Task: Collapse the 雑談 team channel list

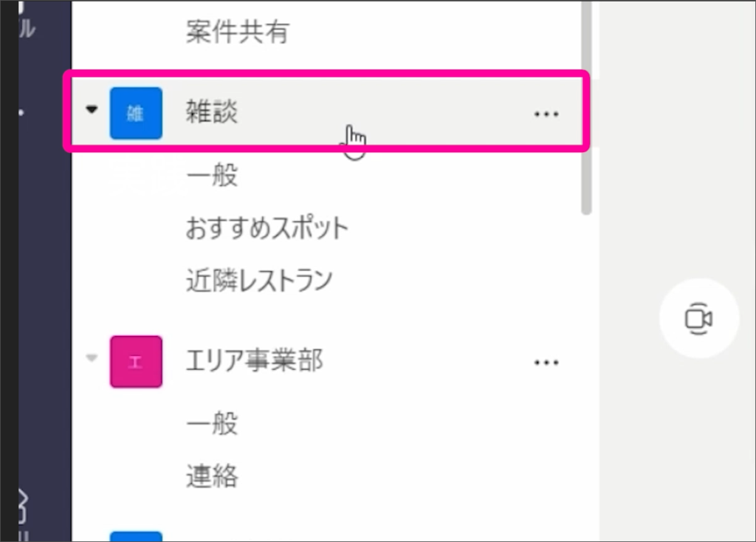Action: 92,109
